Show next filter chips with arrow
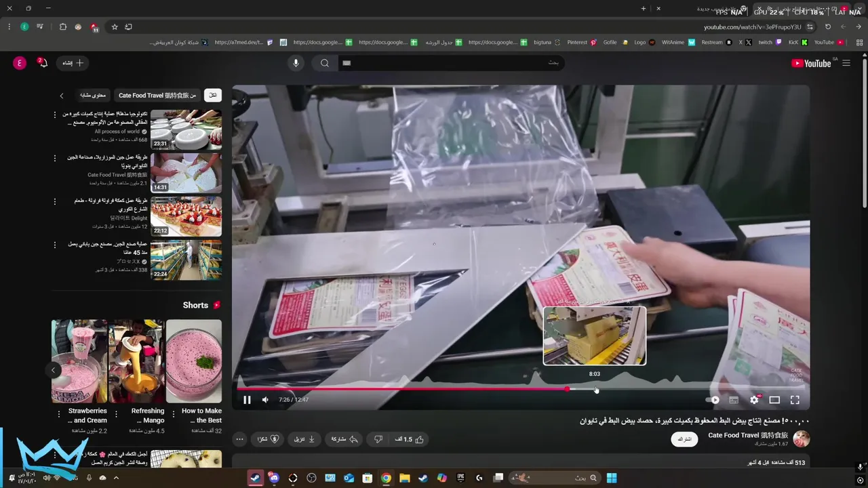The image size is (868, 488). pyautogui.click(x=62, y=96)
